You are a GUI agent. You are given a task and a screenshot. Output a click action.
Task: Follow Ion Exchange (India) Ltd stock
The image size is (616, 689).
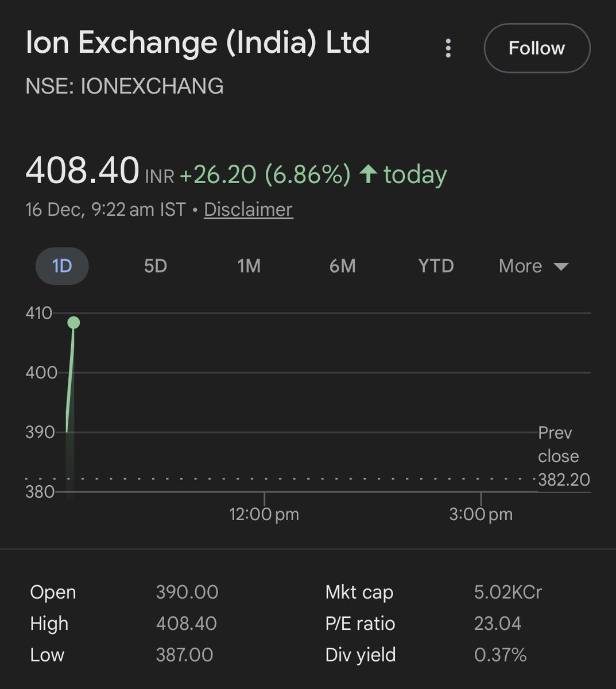click(x=537, y=48)
